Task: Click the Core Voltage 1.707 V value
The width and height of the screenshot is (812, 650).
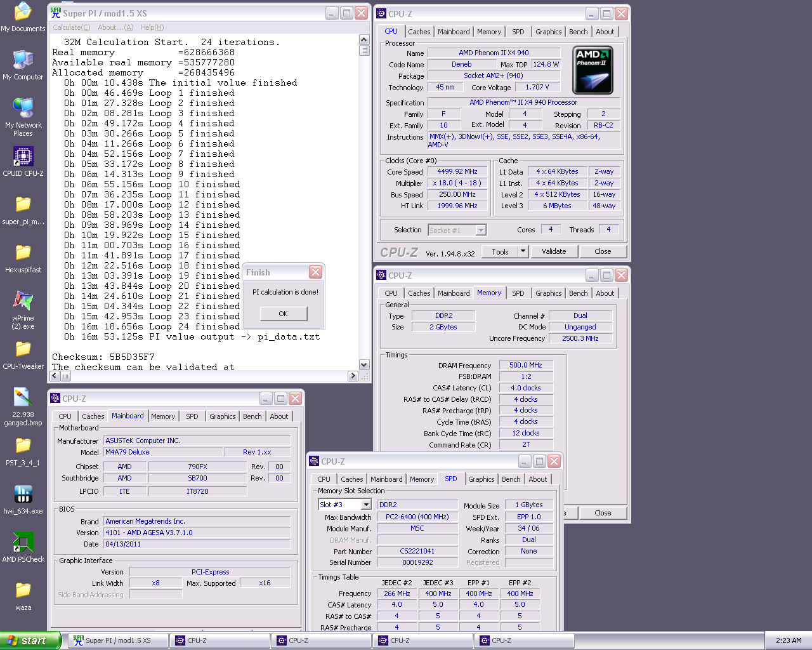Action: pyautogui.click(x=537, y=87)
